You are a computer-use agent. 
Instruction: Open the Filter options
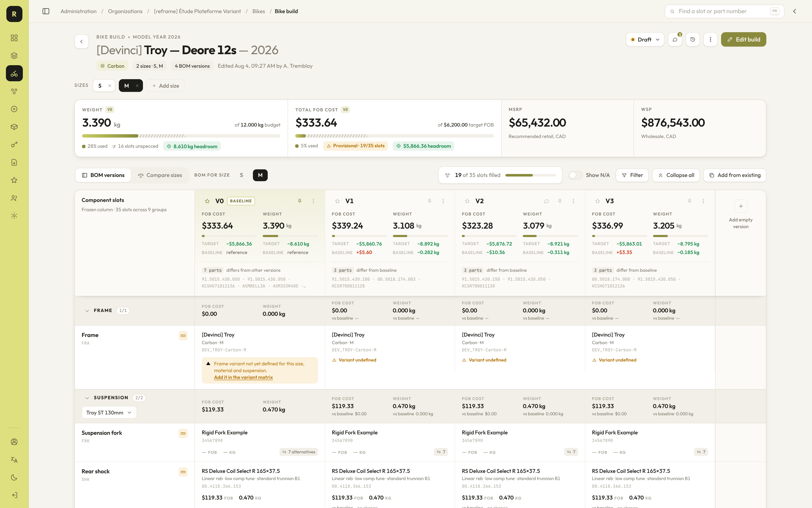(x=632, y=175)
